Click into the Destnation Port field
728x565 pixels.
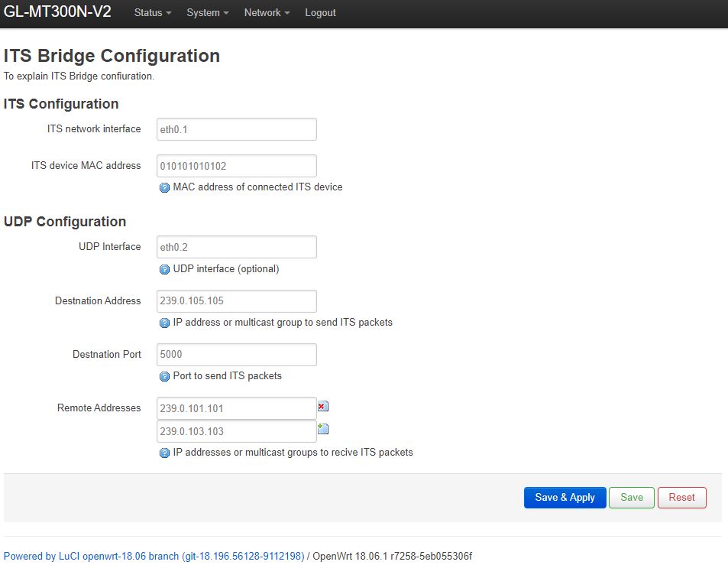(237, 355)
